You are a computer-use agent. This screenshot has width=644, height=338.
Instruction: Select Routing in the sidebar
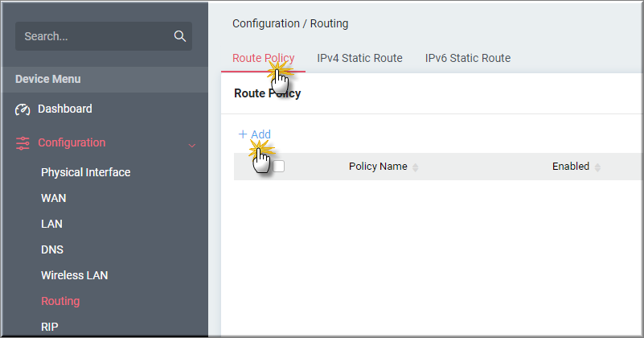tap(60, 302)
